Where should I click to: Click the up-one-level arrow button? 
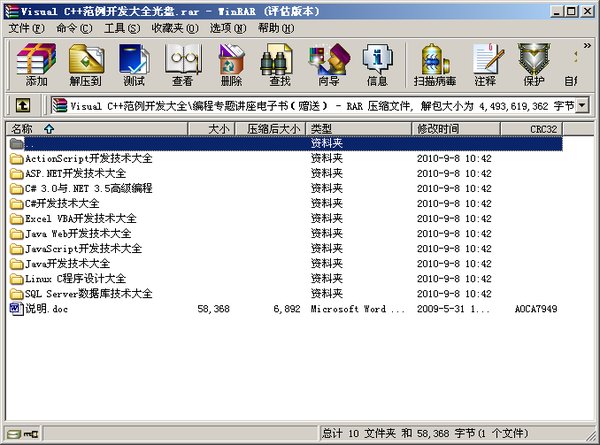click(23, 105)
